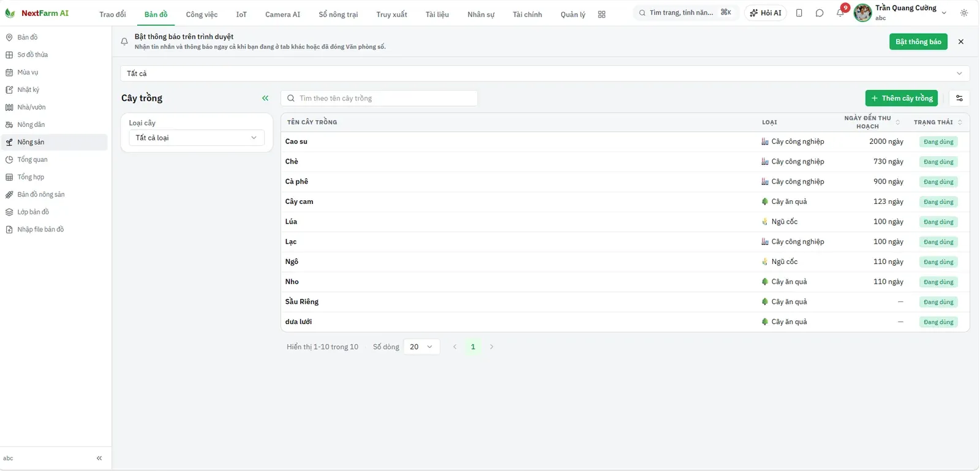Expand the Trần Quang Cường user menu
The height and width of the screenshot is (471, 980).
click(900, 13)
